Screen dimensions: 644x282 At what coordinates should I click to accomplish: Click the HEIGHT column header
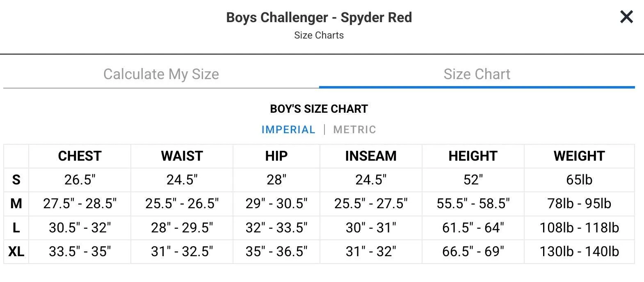[x=473, y=156]
